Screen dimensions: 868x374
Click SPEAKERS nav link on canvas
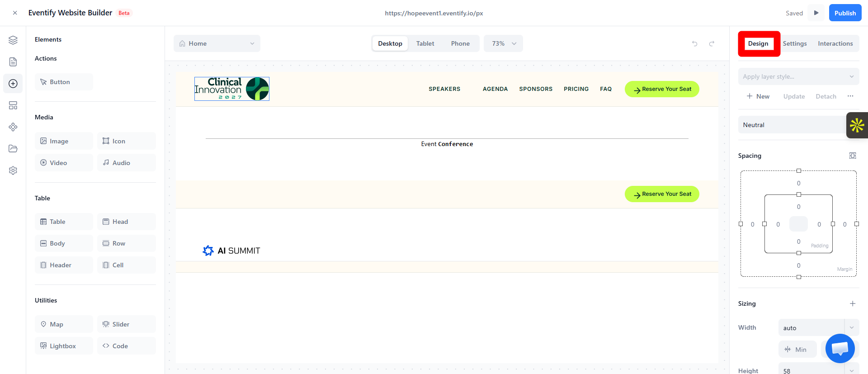pyautogui.click(x=444, y=89)
